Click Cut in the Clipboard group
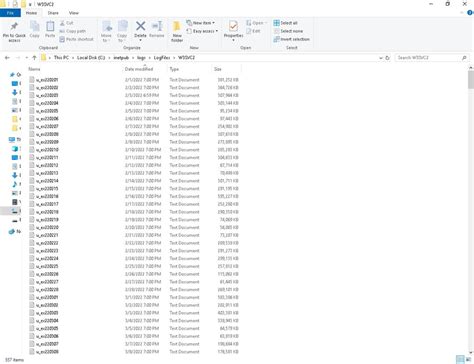The image size is (474, 364). [x=67, y=23]
